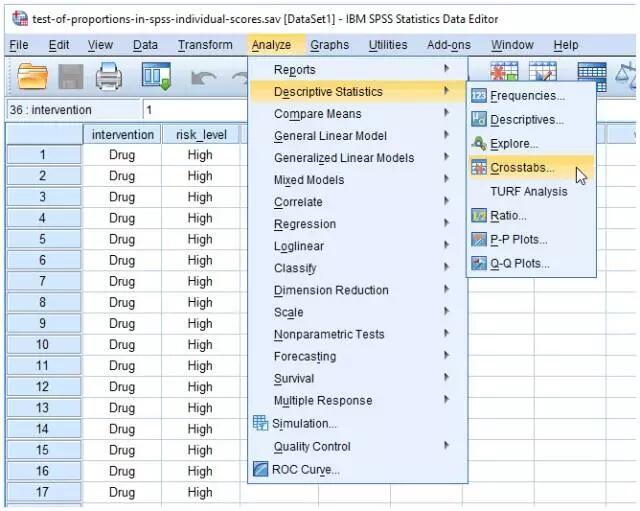Select row 10 header

click(x=43, y=345)
